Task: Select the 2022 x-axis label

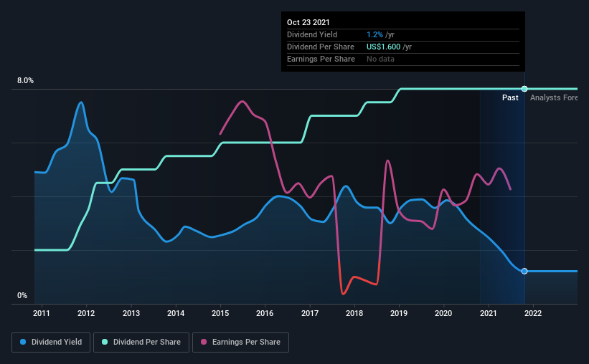Action: (x=533, y=313)
